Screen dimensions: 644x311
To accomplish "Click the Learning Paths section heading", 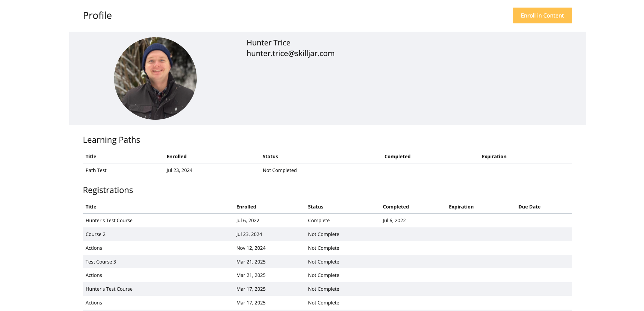I will pos(112,140).
